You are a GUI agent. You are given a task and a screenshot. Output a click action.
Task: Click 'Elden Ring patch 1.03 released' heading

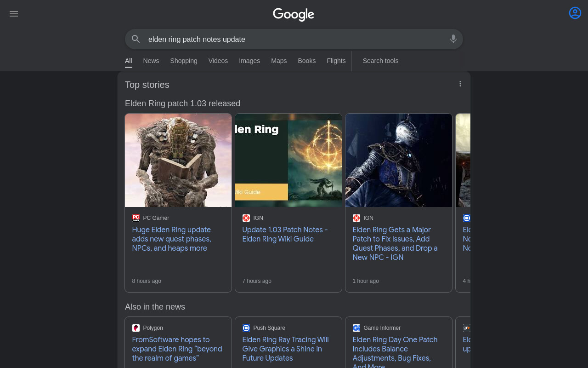[183, 103]
